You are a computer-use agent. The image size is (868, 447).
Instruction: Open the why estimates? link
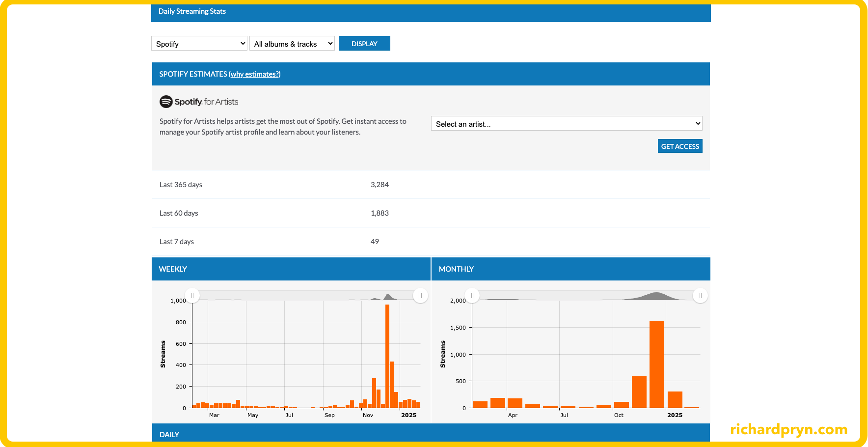click(254, 74)
